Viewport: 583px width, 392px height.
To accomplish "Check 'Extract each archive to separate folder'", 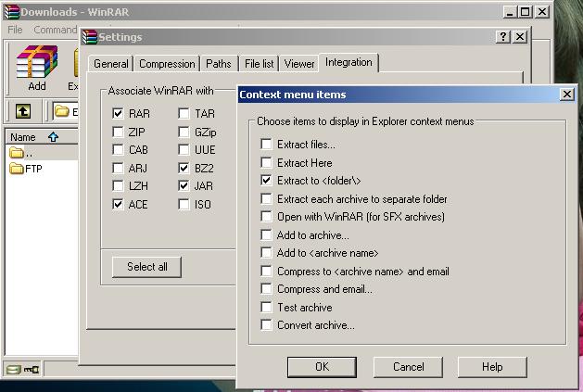I will tap(266, 198).
